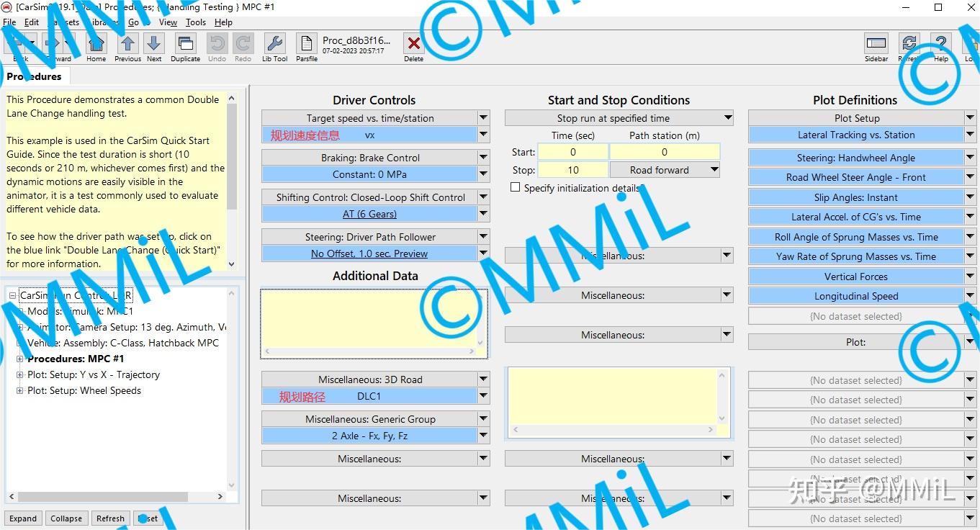Select Roll Angle of Sprung Masses plot
The image size is (980, 530).
coord(856,237)
